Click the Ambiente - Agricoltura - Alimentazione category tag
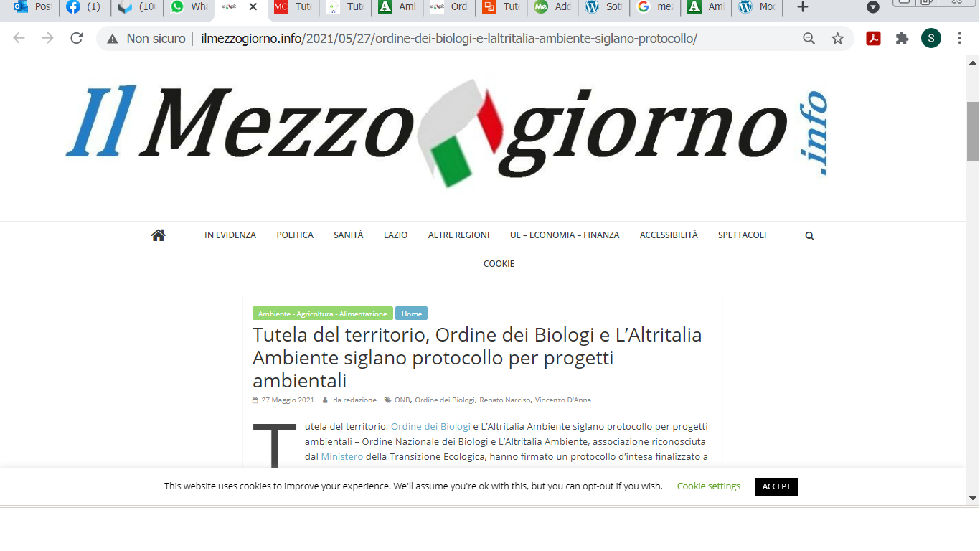The image size is (980, 551). [322, 314]
